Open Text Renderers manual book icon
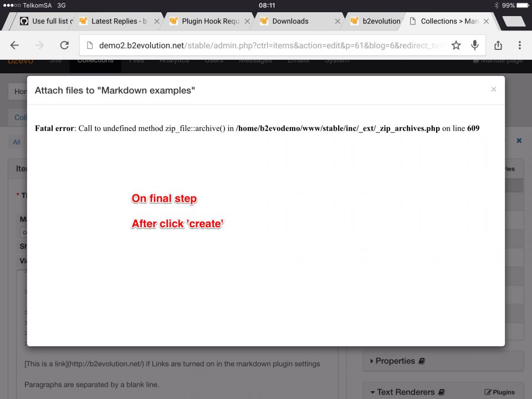This screenshot has width=532, height=399. pos(442,392)
